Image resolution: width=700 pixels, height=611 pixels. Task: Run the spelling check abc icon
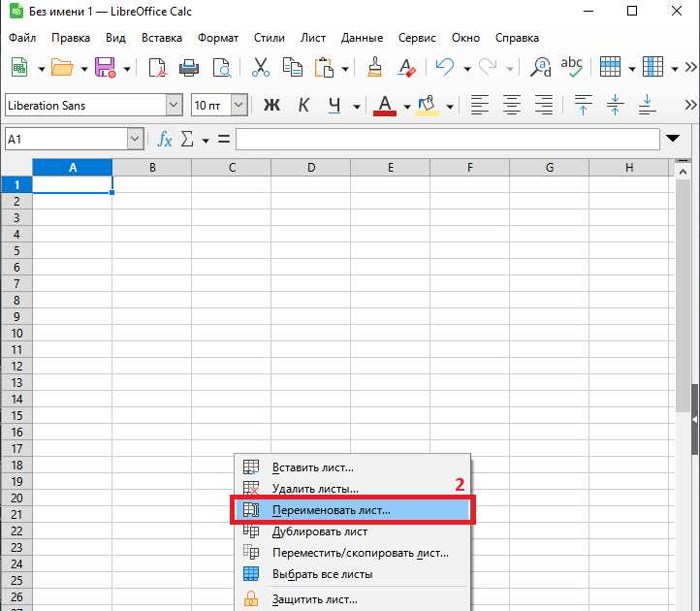point(571,68)
